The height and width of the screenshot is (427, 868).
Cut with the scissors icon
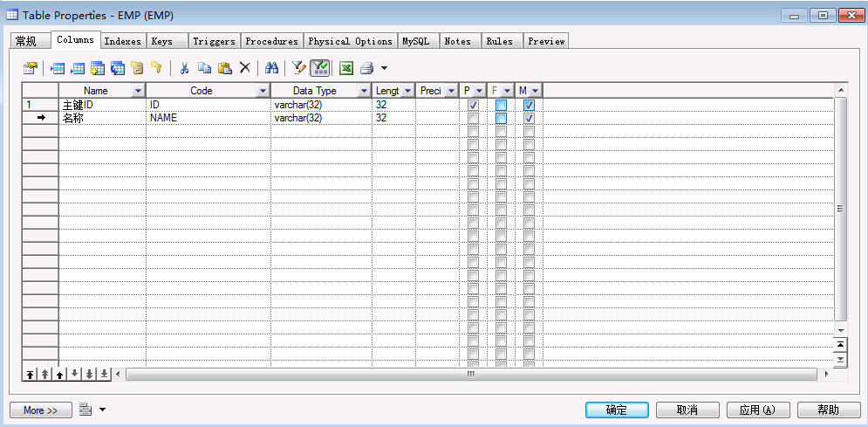[184, 68]
